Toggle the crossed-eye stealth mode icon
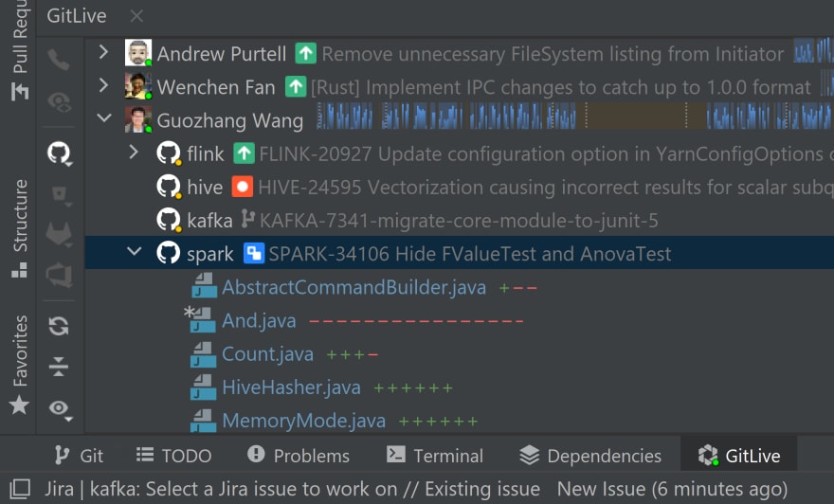This screenshot has width=834, height=504. pos(59,102)
